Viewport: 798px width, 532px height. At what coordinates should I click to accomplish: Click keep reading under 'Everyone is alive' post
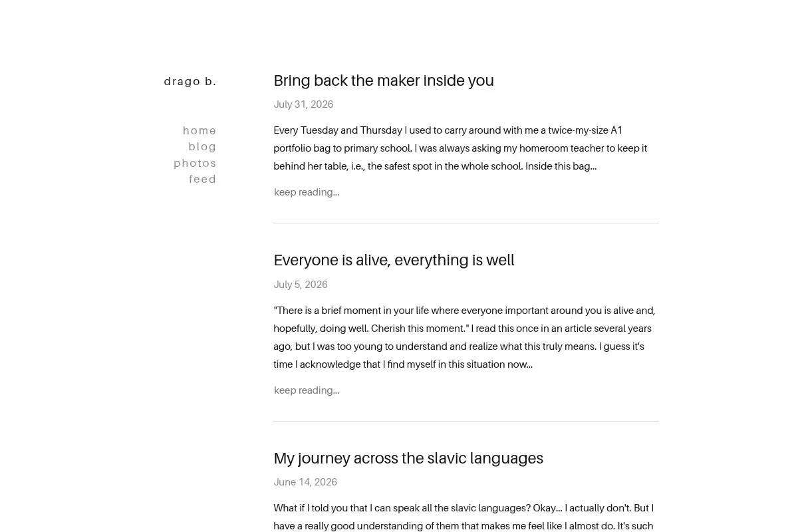tap(307, 390)
